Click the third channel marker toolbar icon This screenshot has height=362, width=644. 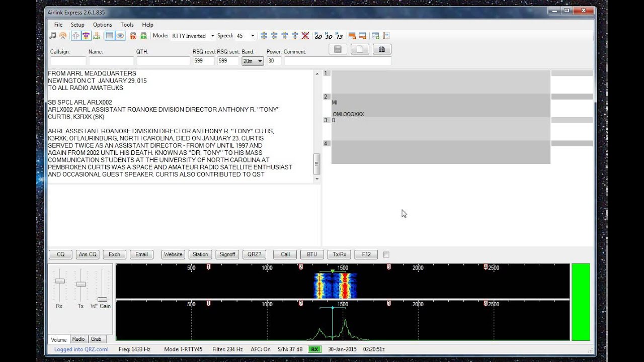(285, 36)
